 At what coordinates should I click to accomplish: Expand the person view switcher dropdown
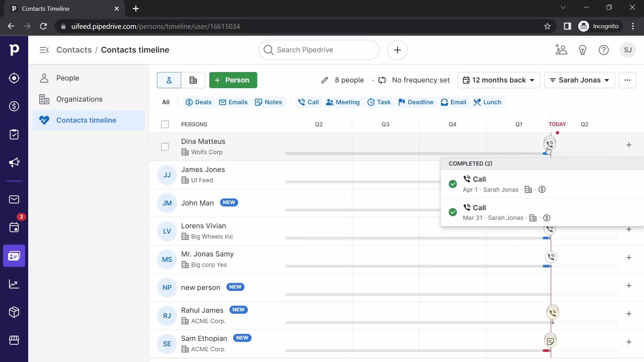579,80
